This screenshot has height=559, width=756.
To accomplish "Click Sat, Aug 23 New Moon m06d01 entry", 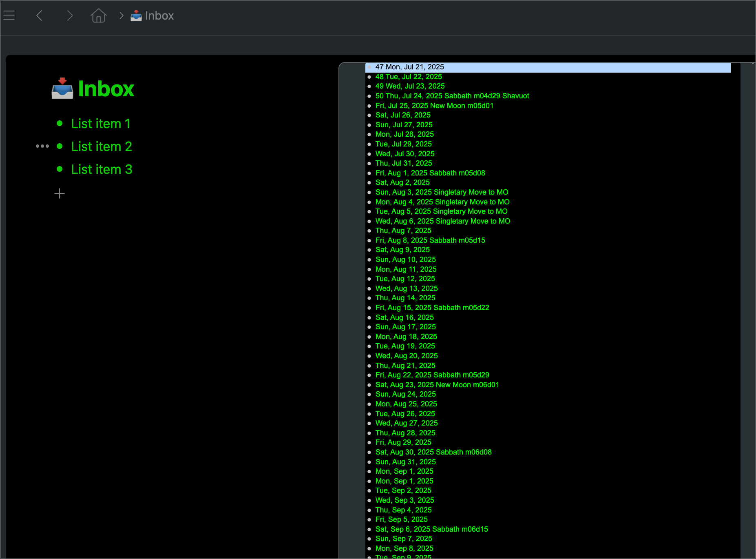I will pos(437,385).
